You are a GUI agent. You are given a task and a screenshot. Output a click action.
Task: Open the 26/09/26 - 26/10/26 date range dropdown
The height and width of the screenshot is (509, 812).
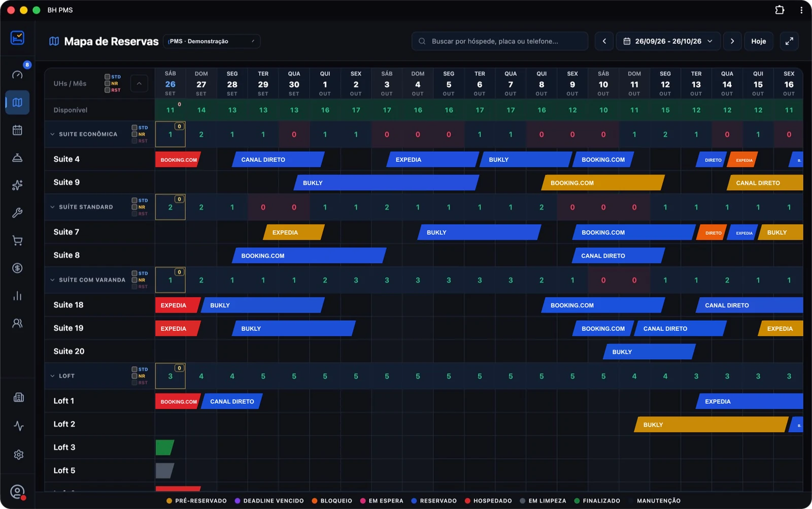tap(668, 41)
